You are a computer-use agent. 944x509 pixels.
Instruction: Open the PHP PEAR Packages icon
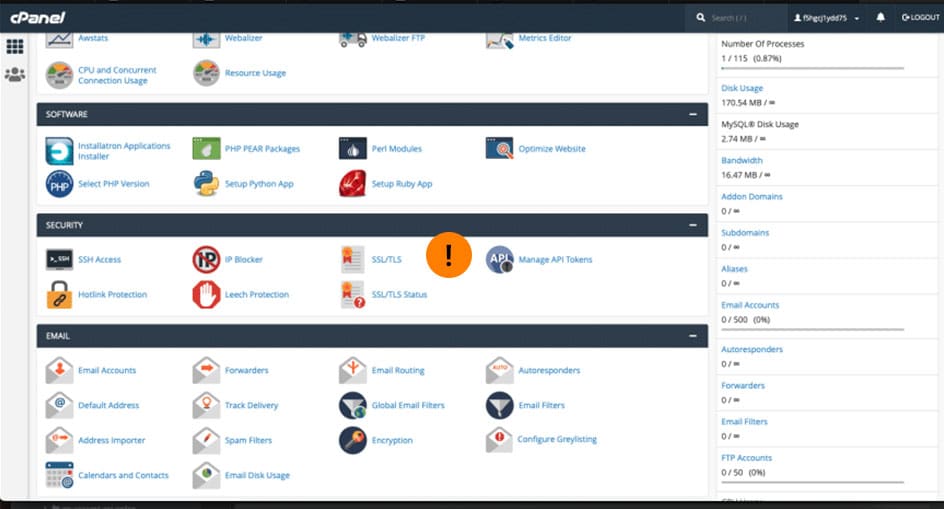click(206, 148)
